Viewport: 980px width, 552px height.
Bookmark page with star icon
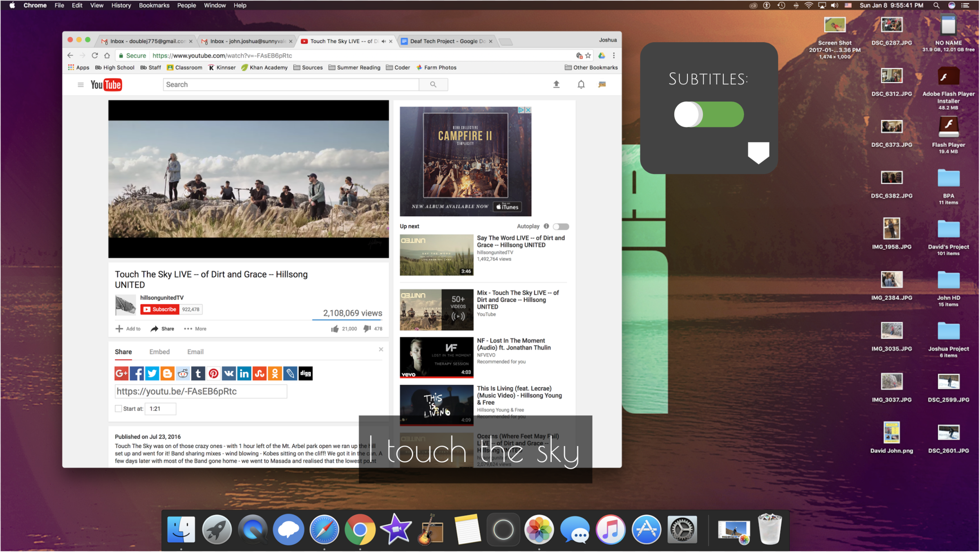(x=588, y=56)
